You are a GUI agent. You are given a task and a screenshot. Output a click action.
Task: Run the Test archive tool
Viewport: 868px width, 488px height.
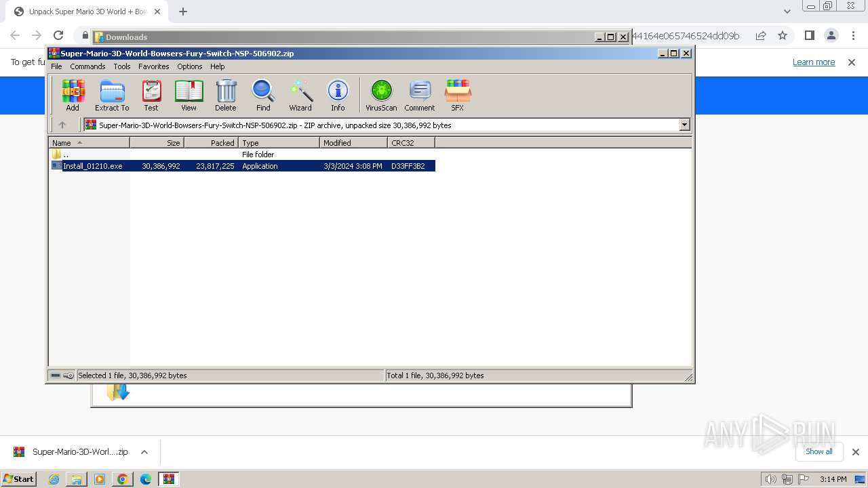151,95
